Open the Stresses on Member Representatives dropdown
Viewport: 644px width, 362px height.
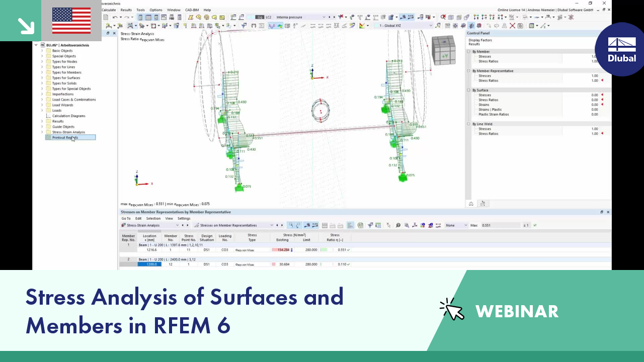pyautogui.click(x=272, y=225)
